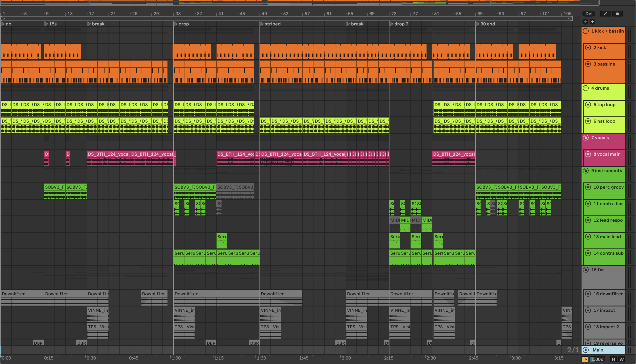The height and width of the screenshot is (364, 636).
Task: Collapse the '4 drums' group track
Action: coord(586,88)
